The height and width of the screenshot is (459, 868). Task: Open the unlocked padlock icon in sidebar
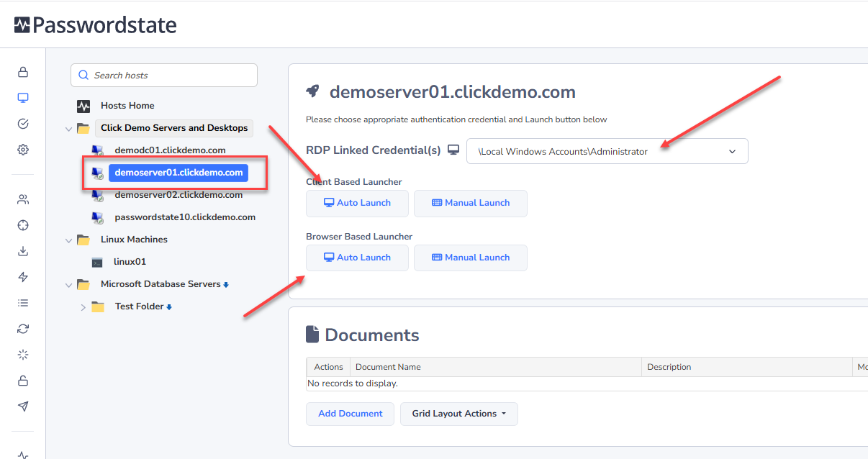click(23, 381)
